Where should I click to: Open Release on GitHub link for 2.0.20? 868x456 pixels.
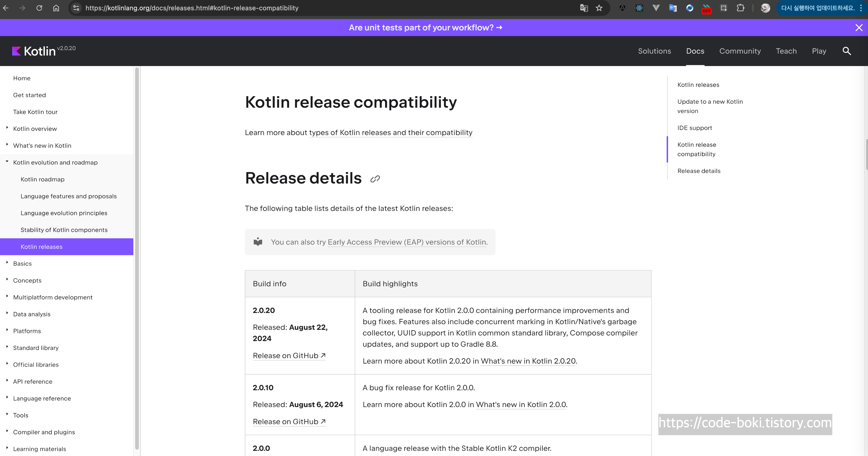[x=289, y=355]
